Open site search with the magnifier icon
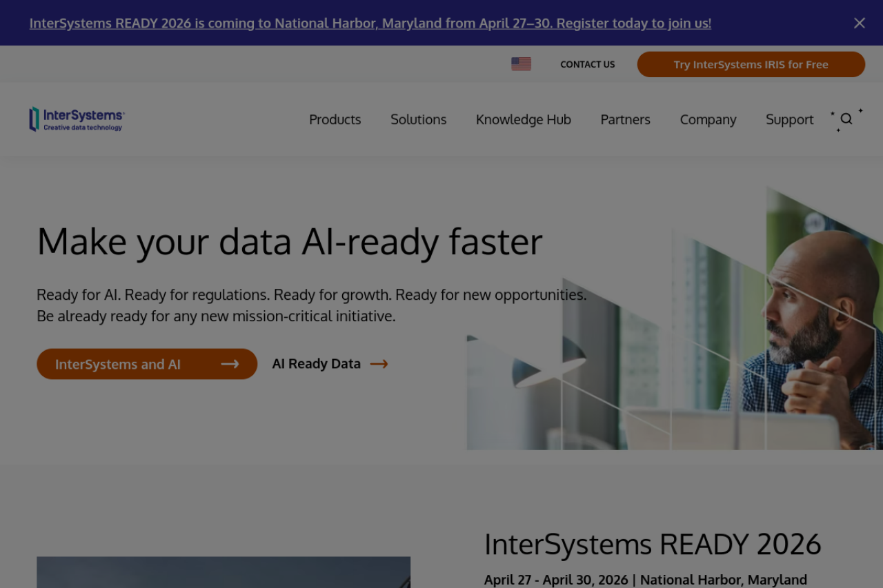883x588 pixels. pos(846,119)
